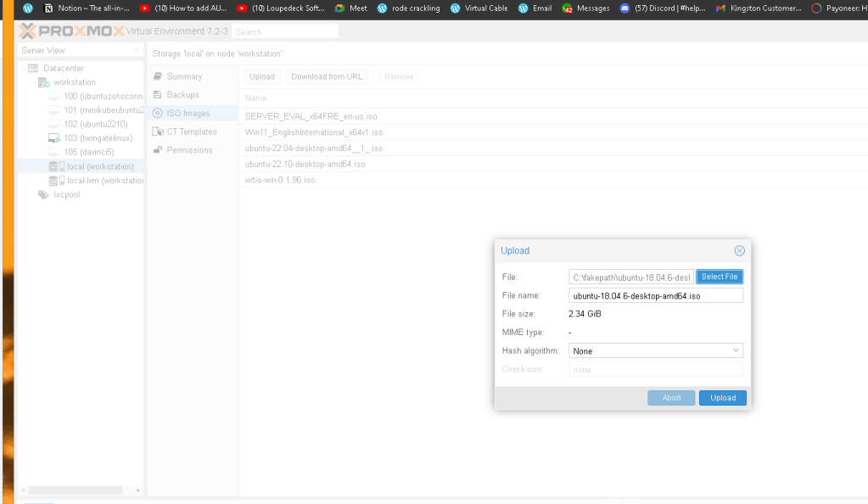This screenshot has width=868, height=504.
Task: Select SERVER_EVAL_x64FRE_en-us.iso row
Action: (553, 116)
